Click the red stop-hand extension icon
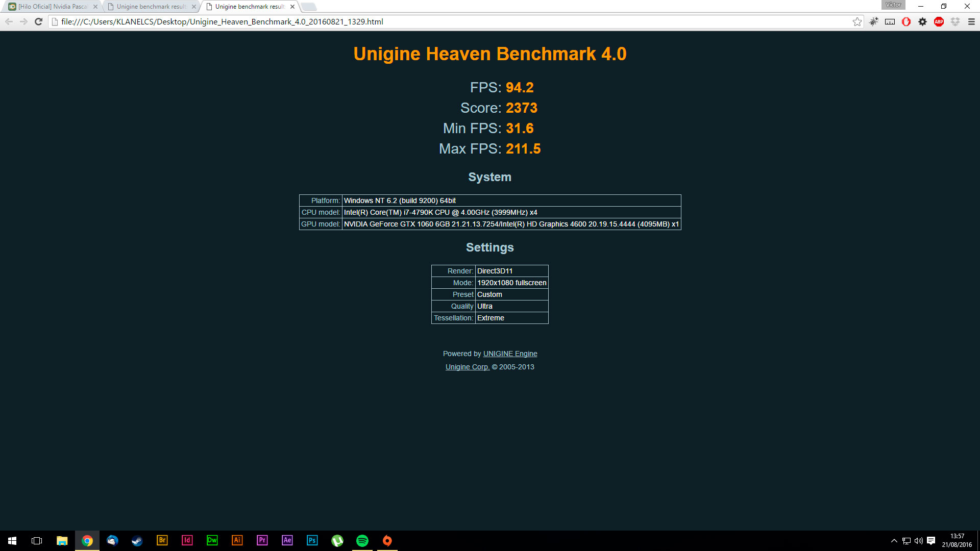Screen dimensions: 980x551 click(906, 21)
